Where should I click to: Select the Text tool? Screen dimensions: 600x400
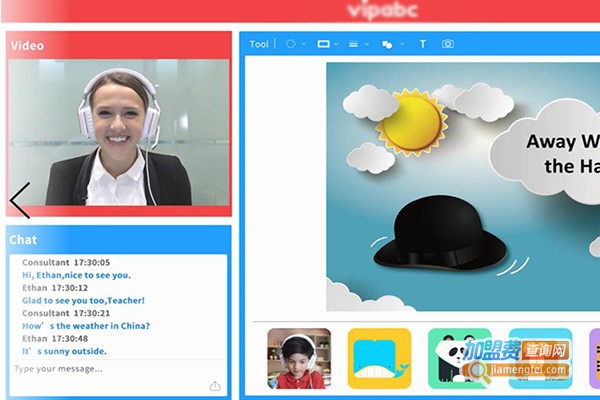(x=422, y=44)
